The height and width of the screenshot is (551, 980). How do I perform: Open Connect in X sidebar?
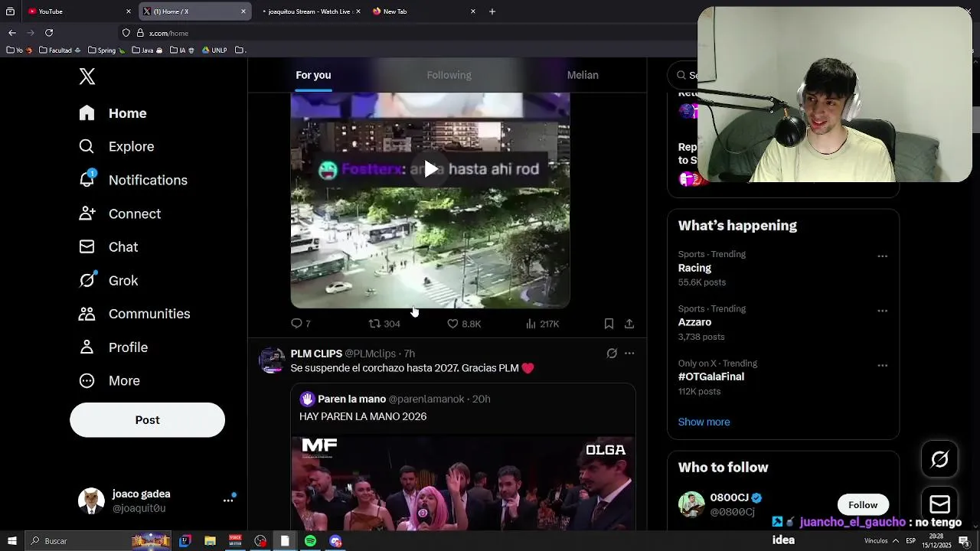120,214
